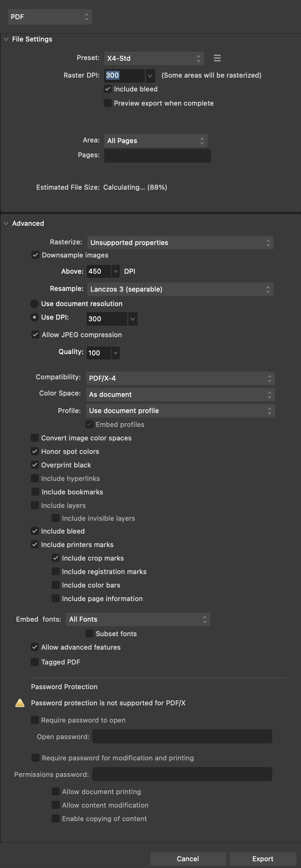Open the Rasterize Unsupported properties dropdown
The image size is (301, 868).
click(180, 243)
